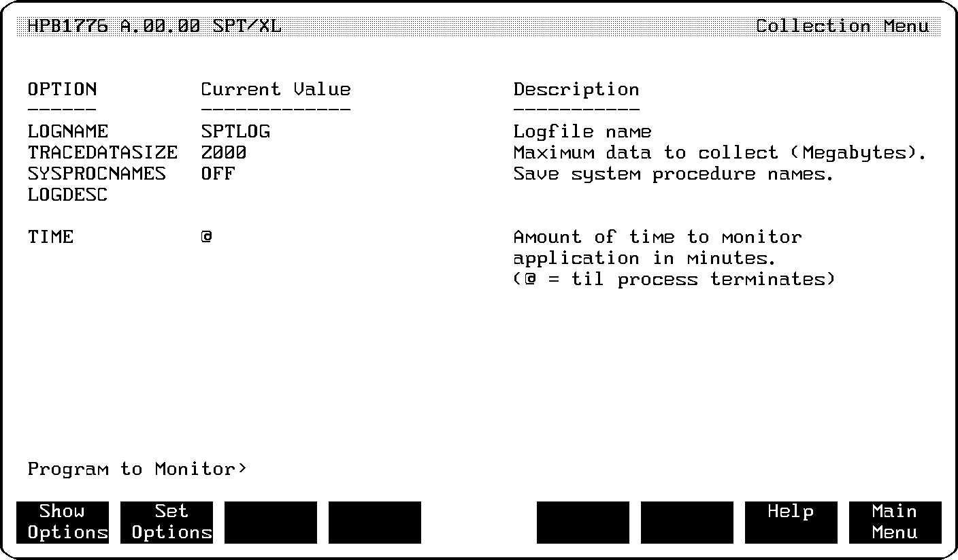Click the 2000 trace data size value

[x=224, y=153]
